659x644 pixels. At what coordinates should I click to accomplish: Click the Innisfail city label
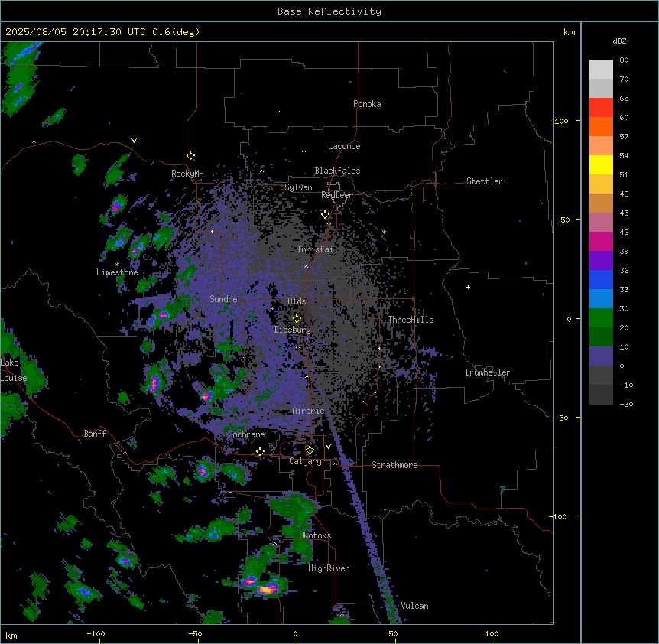point(317,249)
